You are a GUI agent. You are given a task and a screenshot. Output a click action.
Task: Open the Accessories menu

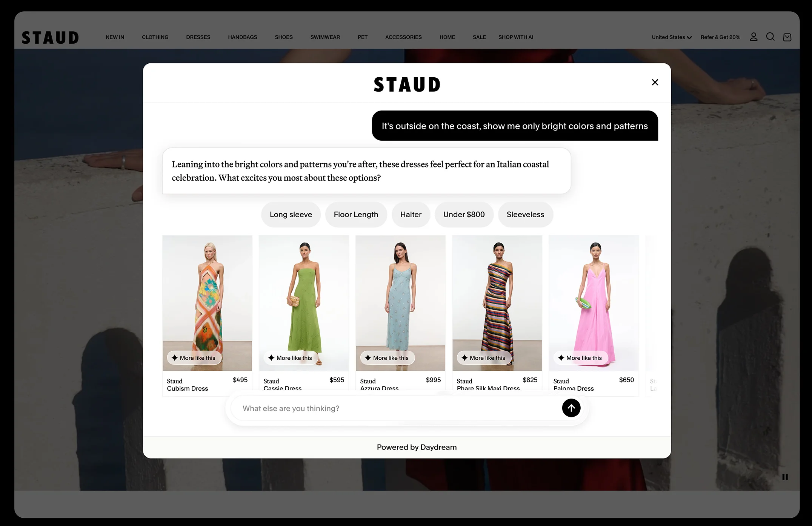403,37
